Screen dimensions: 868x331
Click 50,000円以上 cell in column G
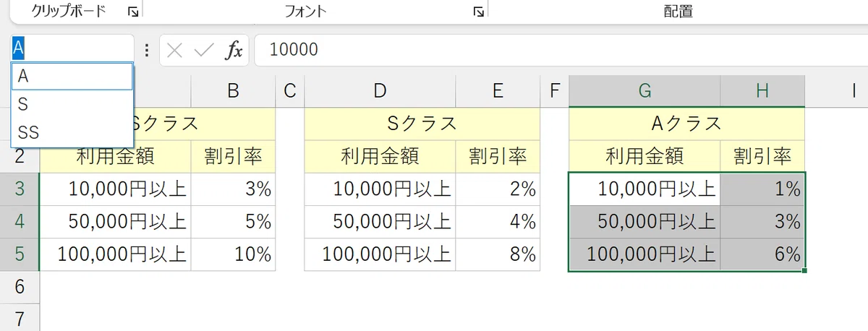tap(644, 221)
